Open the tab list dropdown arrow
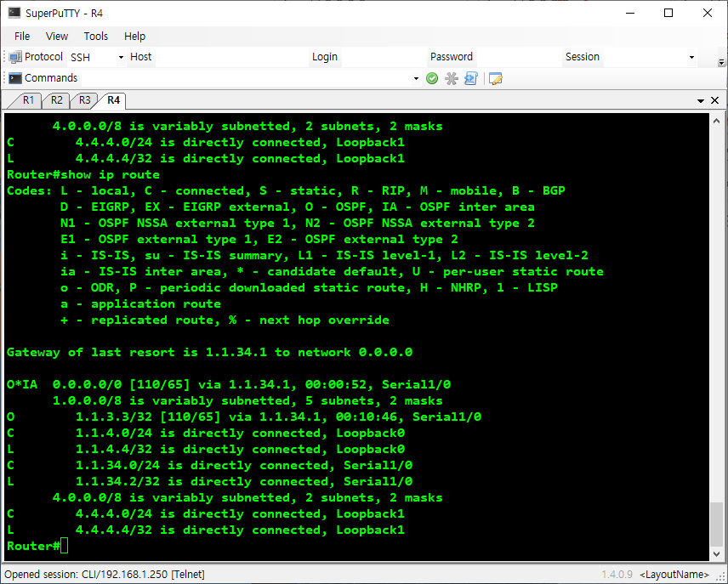 [x=701, y=101]
